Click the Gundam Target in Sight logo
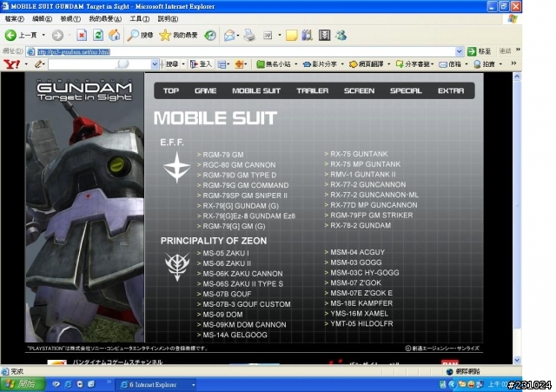Image resolution: width=556 pixels, height=392 pixels. tap(84, 90)
